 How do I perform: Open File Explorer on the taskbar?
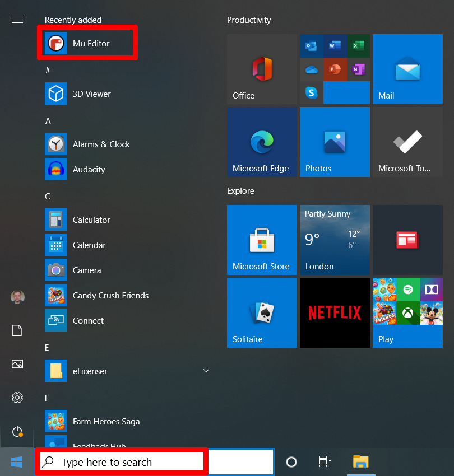click(x=361, y=462)
